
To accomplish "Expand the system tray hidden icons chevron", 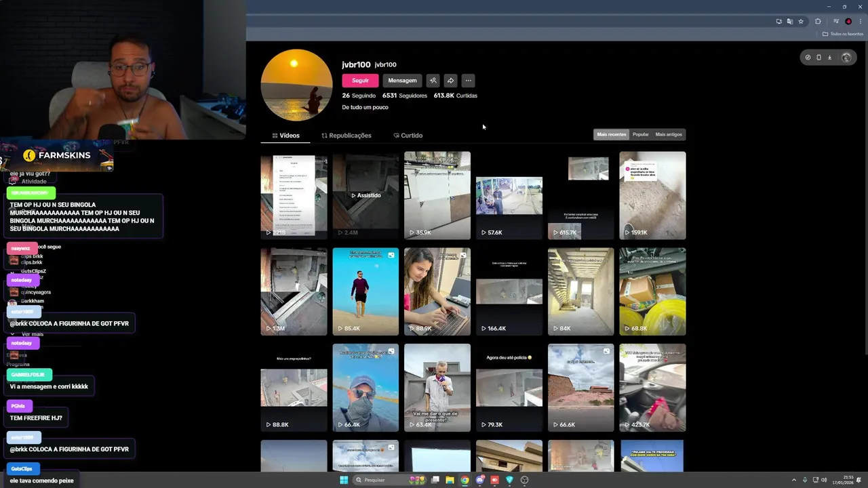I will (794, 480).
